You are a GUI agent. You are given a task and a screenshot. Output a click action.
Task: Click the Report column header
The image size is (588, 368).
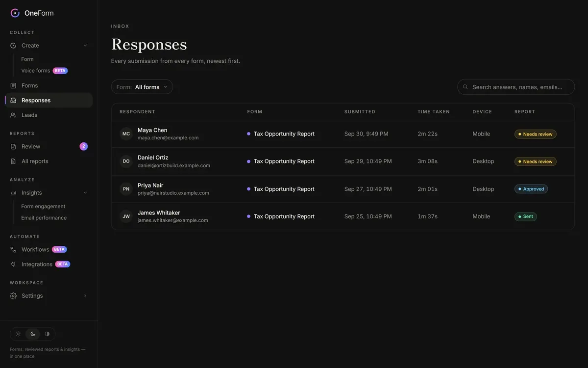pos(525,112)
